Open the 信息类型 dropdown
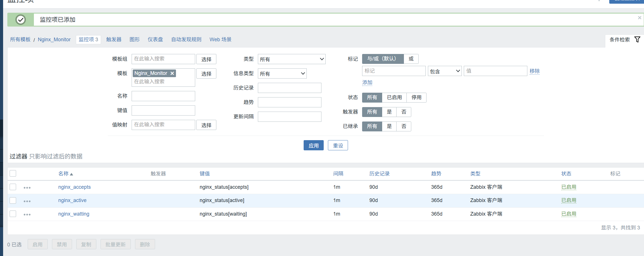Image resolution: width=644 pixels, height=256 pixels. click(x=282, y=73)
